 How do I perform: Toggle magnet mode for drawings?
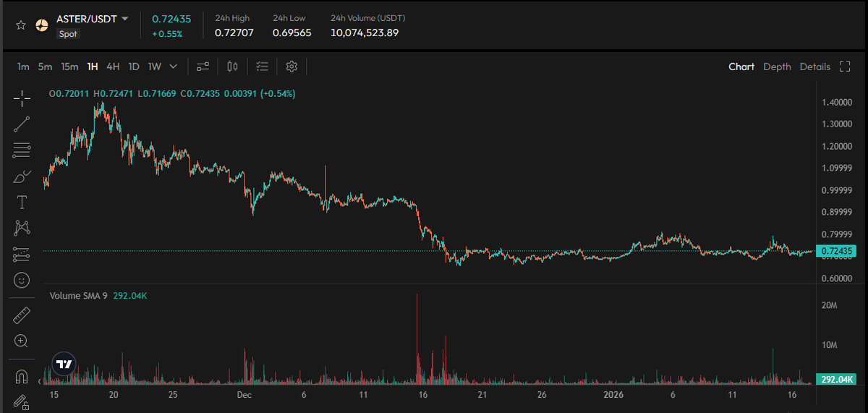pos(21,377)
